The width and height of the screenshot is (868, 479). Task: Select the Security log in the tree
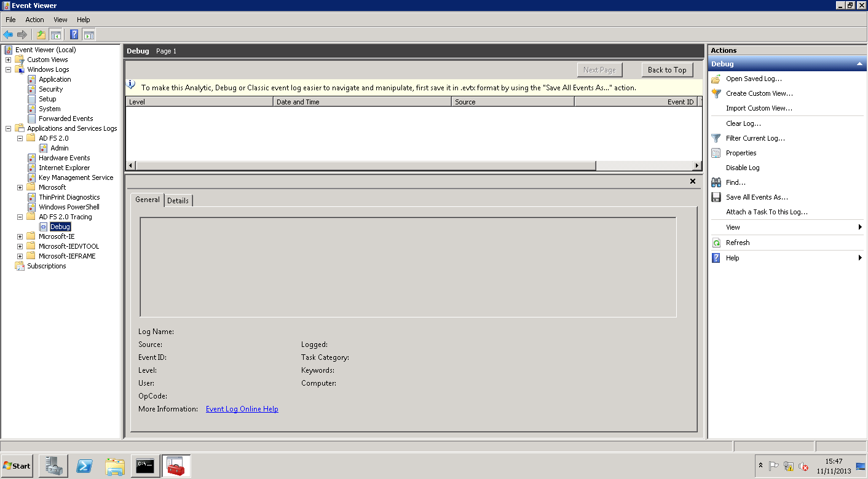click(x=50, y=89)
